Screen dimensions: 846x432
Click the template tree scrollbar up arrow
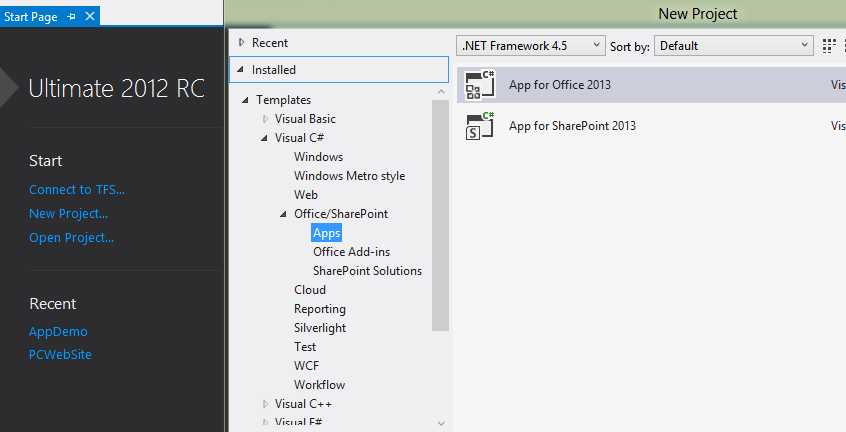point(441,92)
